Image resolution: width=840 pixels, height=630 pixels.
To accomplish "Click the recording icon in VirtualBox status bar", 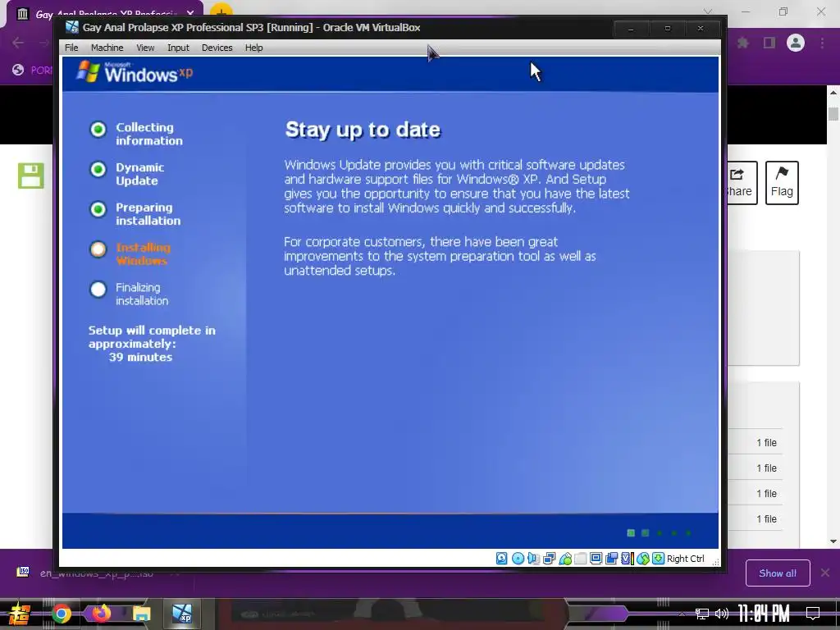I will point(611,559).
